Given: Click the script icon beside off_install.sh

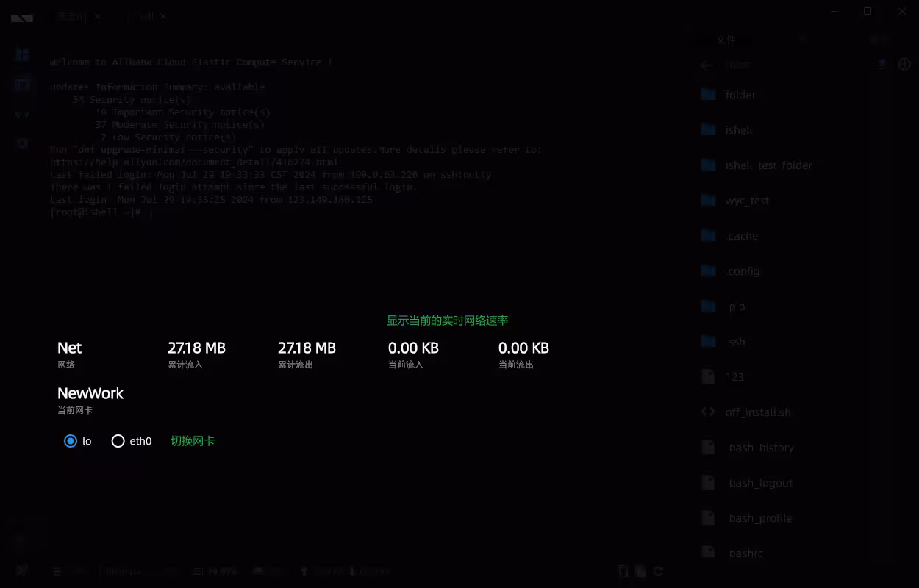Looking at the screenshot, I should [x=708, y=412].
